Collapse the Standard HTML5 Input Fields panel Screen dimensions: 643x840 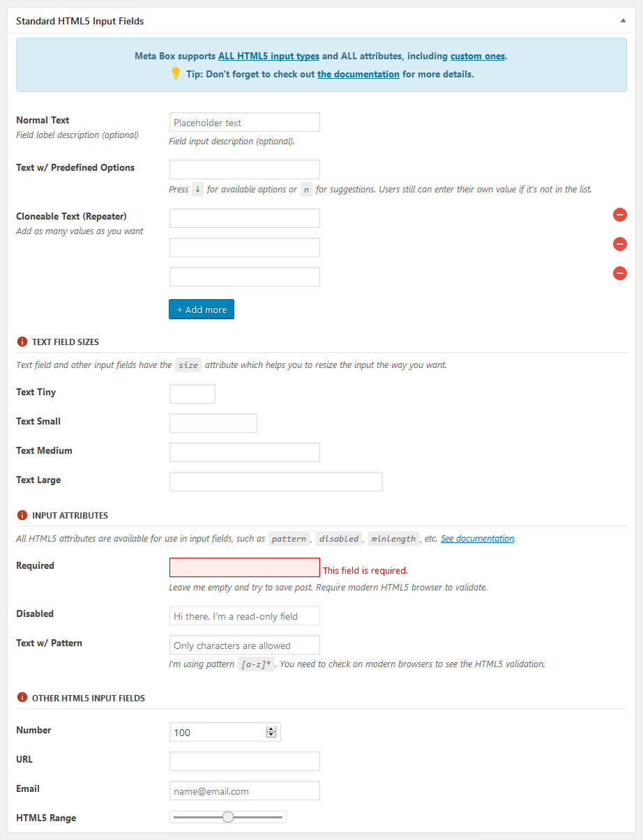(623, 21)
